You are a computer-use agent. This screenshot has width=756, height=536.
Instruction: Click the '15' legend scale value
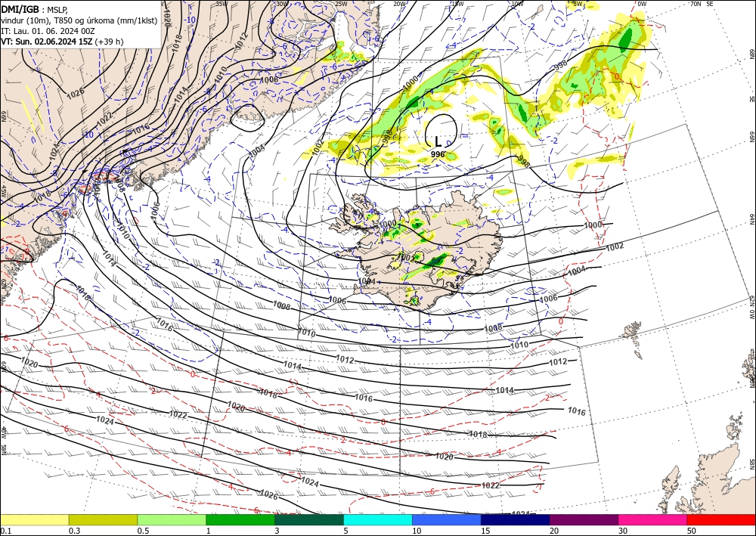click(485, 531)
